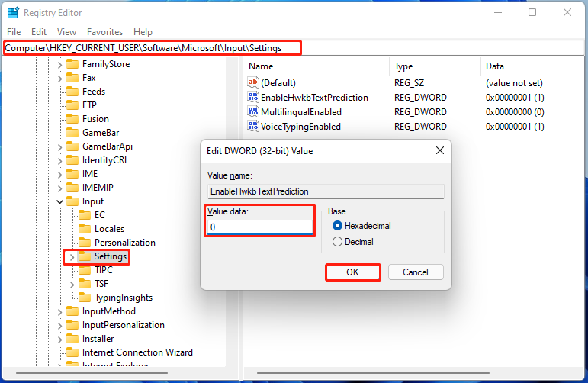This screenshot has height=383, width=588.
Task: Click the Value name field EnableHwkbTextPrediction
Action: tap(326, 191)
